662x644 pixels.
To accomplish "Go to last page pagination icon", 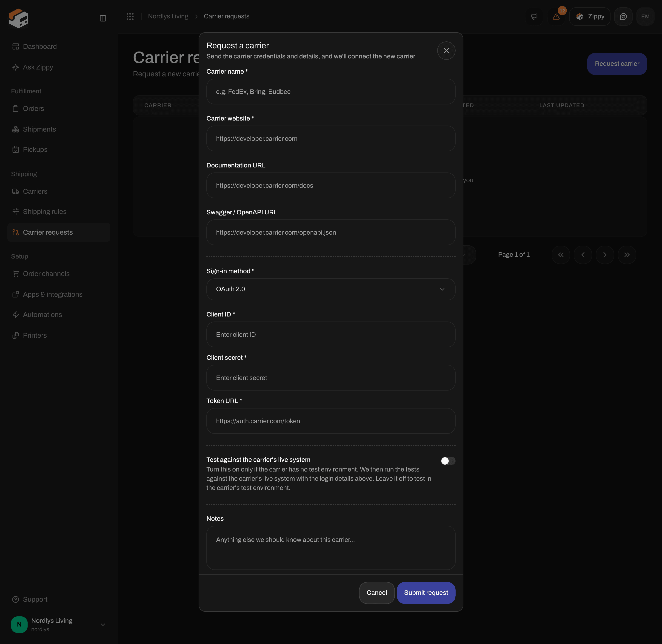I will [627, 255].
